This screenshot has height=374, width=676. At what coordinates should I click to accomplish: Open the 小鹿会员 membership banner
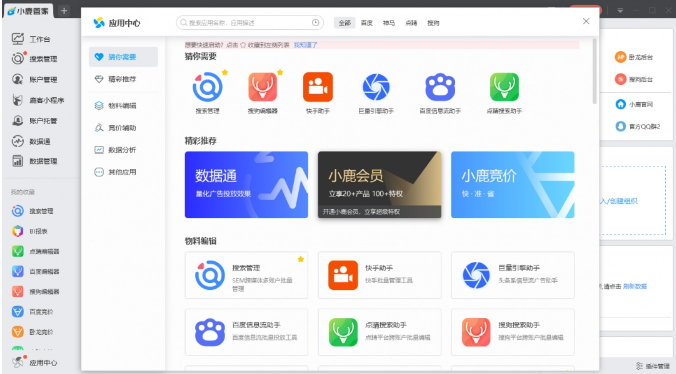coord(379,184)
